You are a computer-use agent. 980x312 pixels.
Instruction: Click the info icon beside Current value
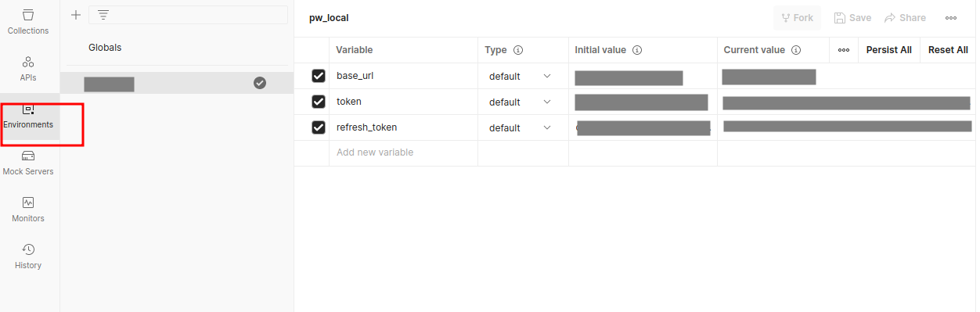tap(796, 50)
